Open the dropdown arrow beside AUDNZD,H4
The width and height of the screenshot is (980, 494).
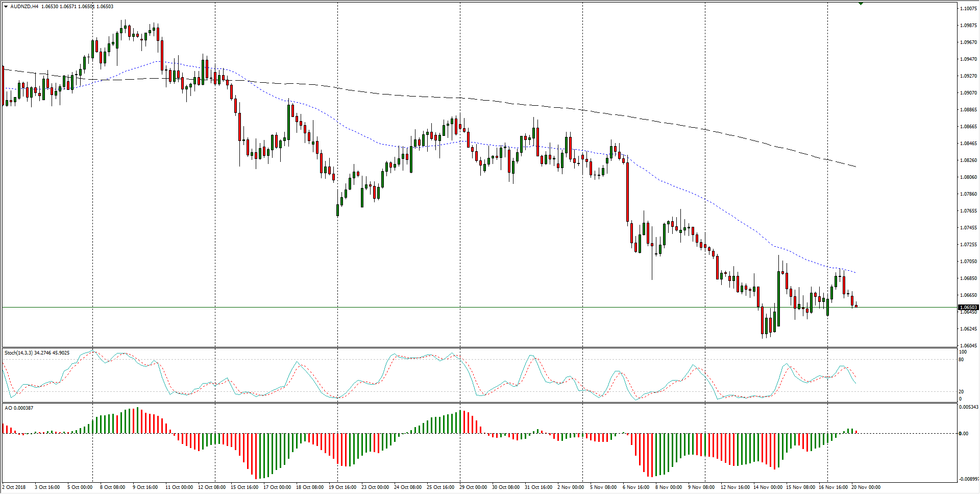[x=6, y=7]
